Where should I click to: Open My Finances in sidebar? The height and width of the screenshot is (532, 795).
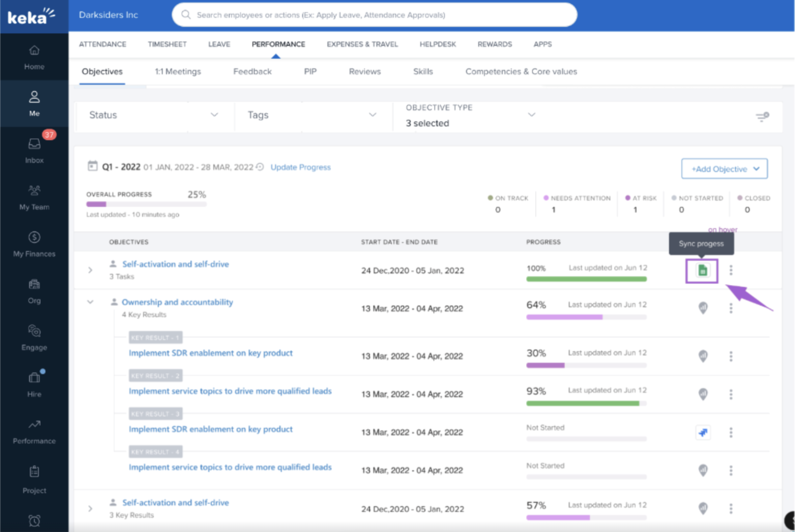point(34,244)
